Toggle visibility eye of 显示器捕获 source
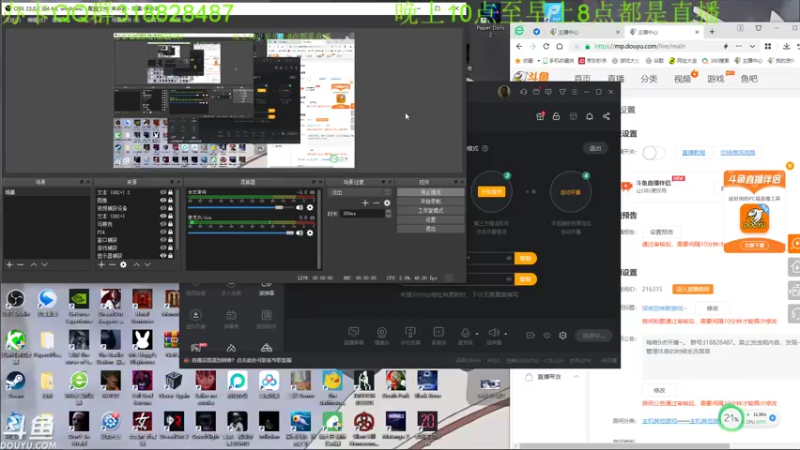 (163, 256)
